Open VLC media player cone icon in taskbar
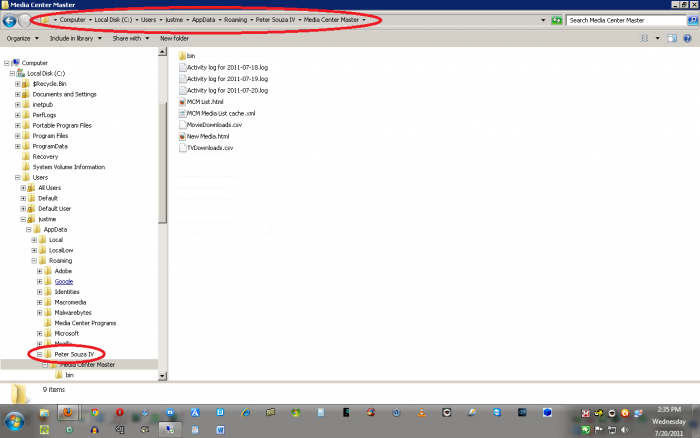Viewport: 700px width, 438px height. (421, 413)
